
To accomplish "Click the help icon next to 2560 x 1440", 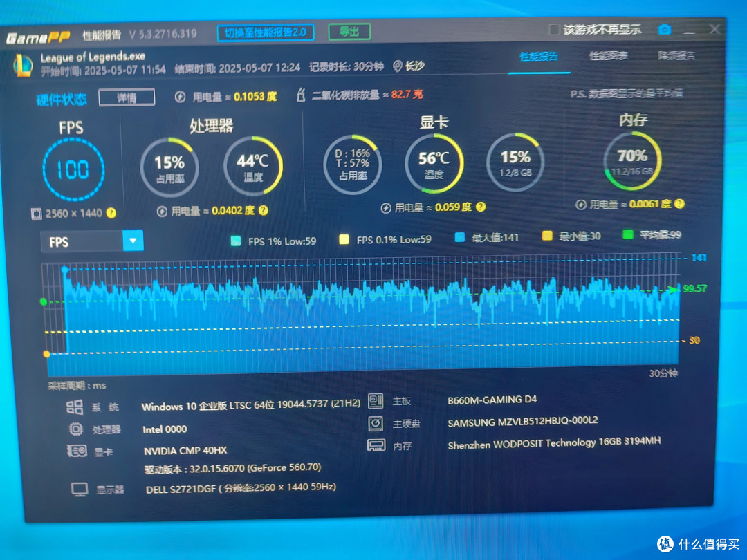I will point(111,213).
